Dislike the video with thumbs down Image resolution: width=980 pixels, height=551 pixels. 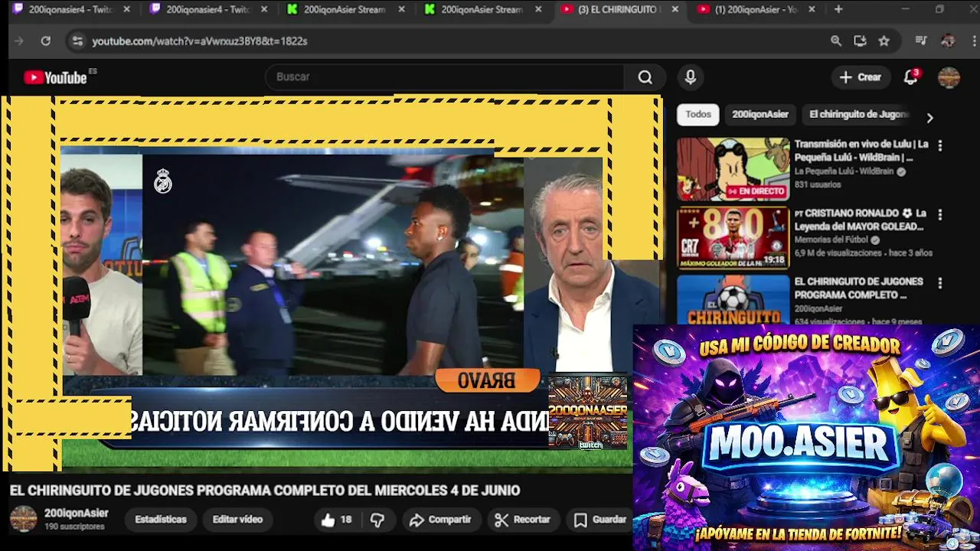click(x=377, y=520)
